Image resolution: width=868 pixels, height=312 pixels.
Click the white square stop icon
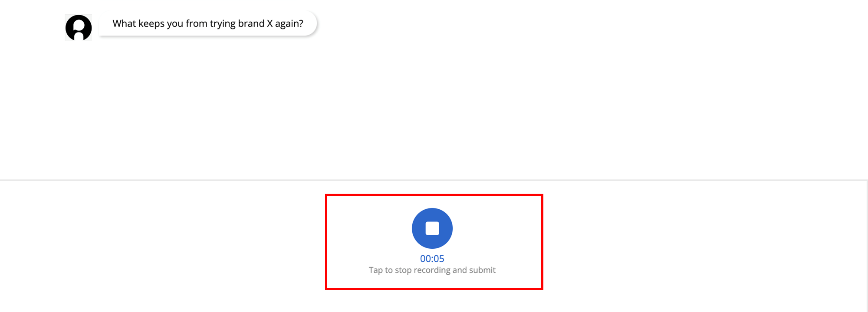point(432,228)
